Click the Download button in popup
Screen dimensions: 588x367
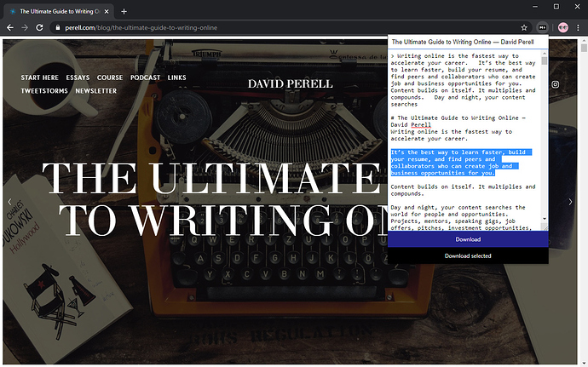(x=468, y=239)
